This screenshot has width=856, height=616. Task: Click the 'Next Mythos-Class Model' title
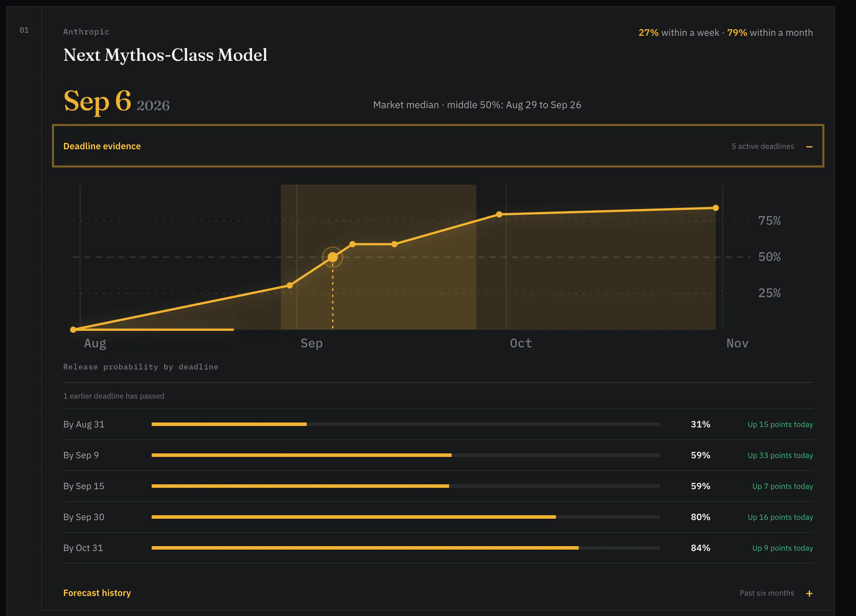(165, 55)
